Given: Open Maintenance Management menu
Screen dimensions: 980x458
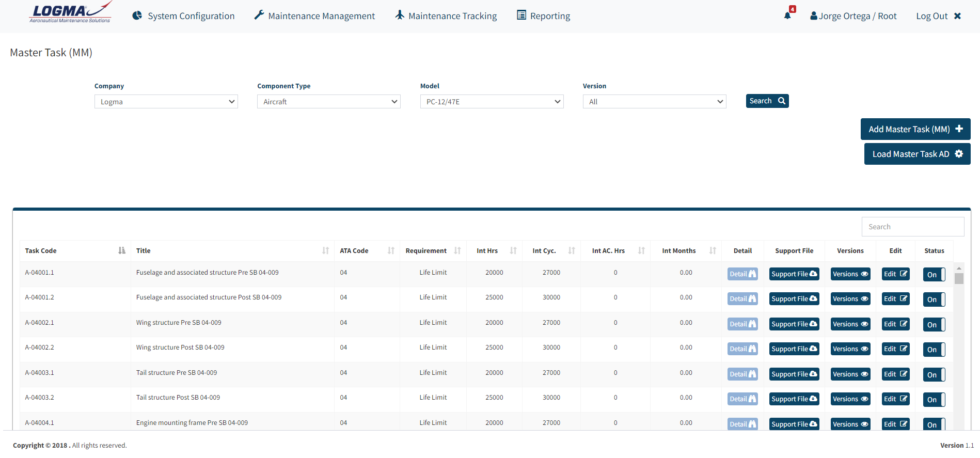Looking at the screenshot, I should pyautogui.click(x=314, y=16).
